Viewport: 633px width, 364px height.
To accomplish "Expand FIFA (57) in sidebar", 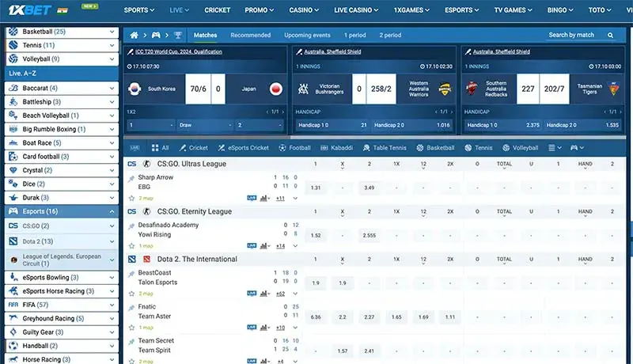I will click(x=112, y=305).
